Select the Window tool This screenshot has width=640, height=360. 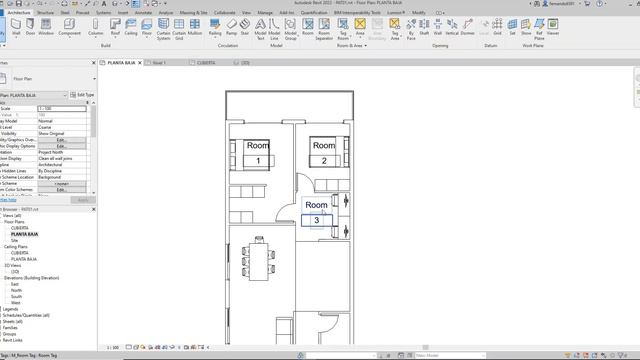tap(46, 28)
